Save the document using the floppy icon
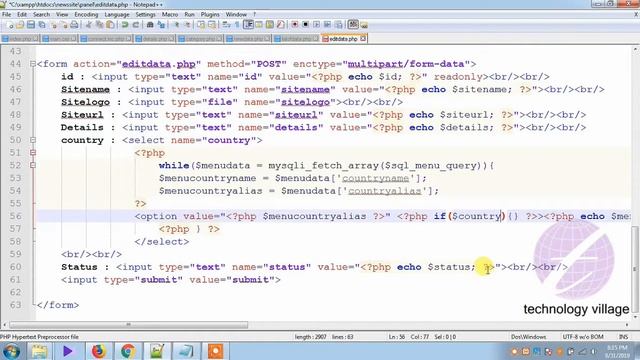This screenshot has width=640, height=360. 31,25
